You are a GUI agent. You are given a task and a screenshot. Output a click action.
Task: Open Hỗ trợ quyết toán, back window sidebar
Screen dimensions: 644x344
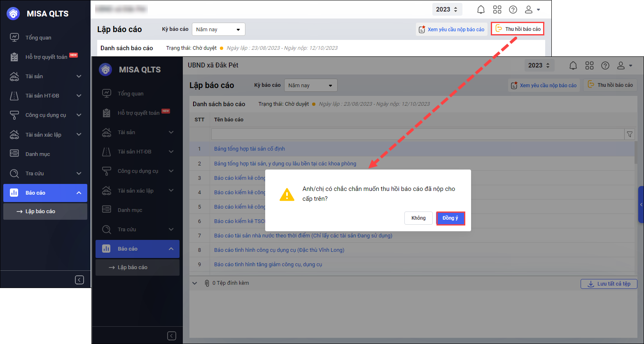tap(45, 57)
